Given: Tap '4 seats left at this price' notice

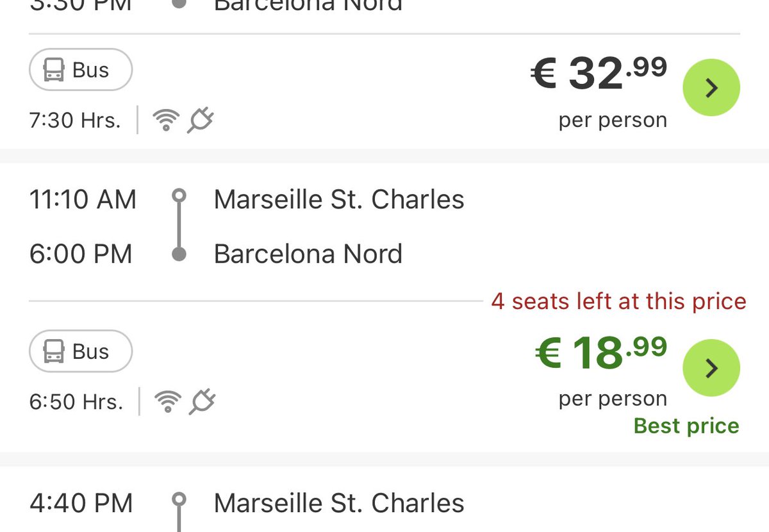Looking at the screenshot, I should point(618,301).
